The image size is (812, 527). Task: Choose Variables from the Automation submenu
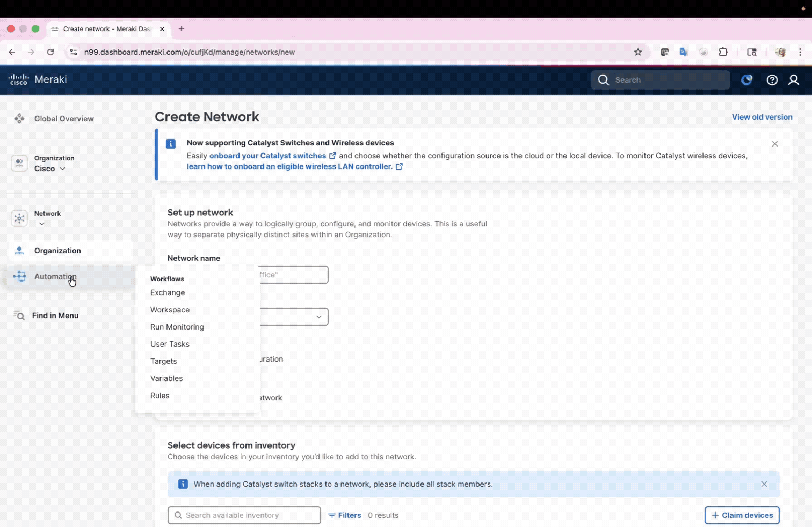coord(166,378)
